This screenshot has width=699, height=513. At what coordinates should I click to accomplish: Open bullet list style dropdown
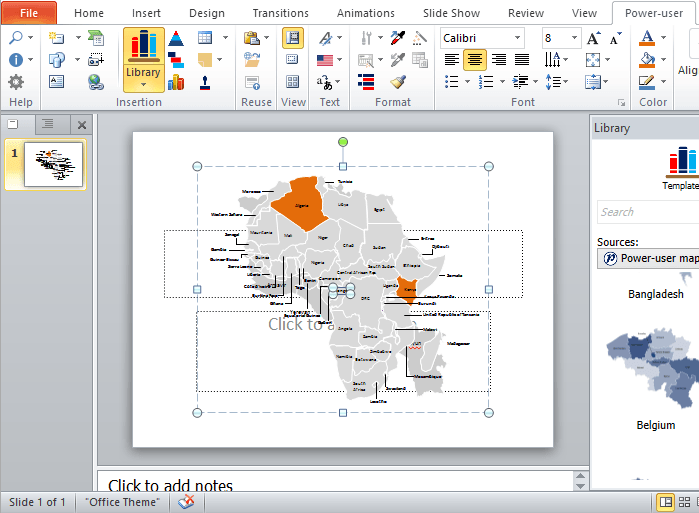coord(467,82)
